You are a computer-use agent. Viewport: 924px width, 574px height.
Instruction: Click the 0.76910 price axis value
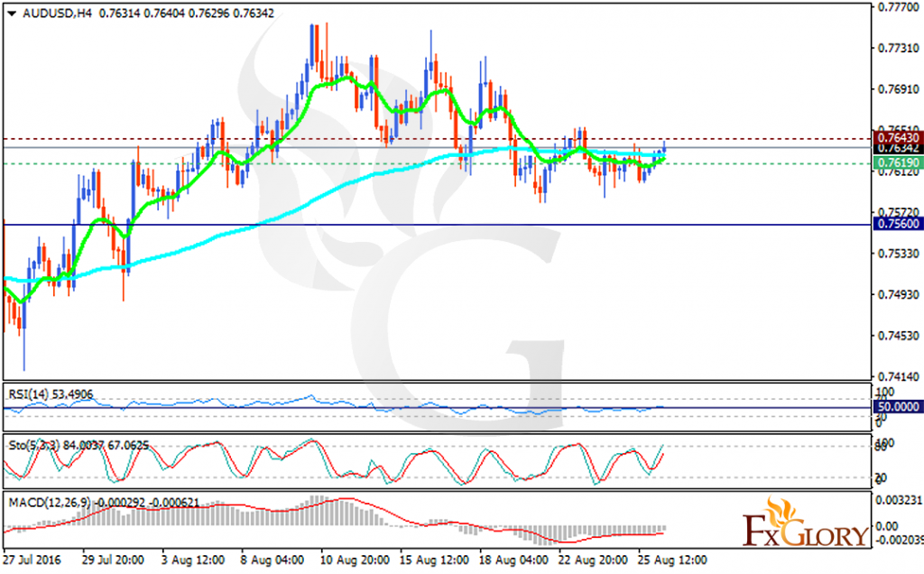click(898, 89)
